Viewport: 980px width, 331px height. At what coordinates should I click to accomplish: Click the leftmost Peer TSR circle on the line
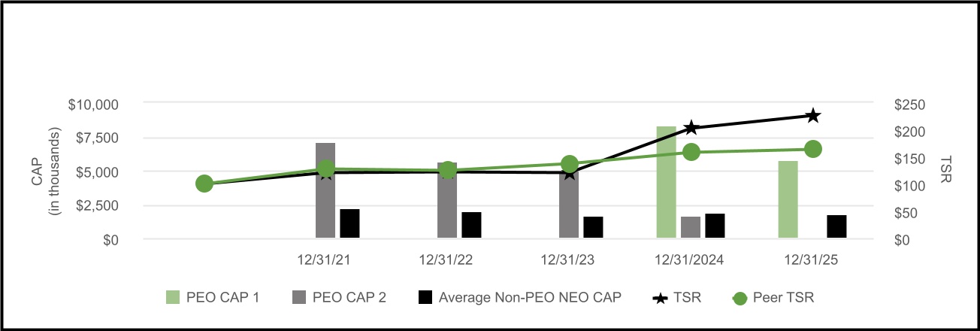[x=204, y=184]
